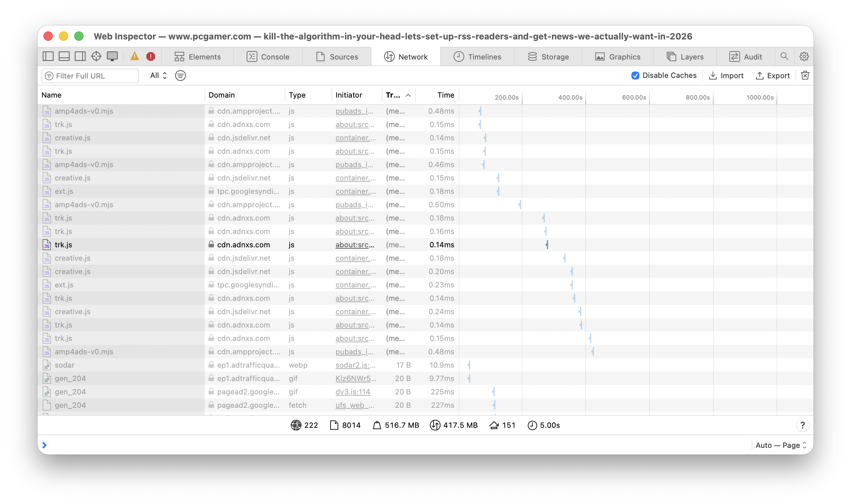Select the element inspection crosshair tool
The height and width of the screenshot is (504, 851).
[x=96, y=56]
